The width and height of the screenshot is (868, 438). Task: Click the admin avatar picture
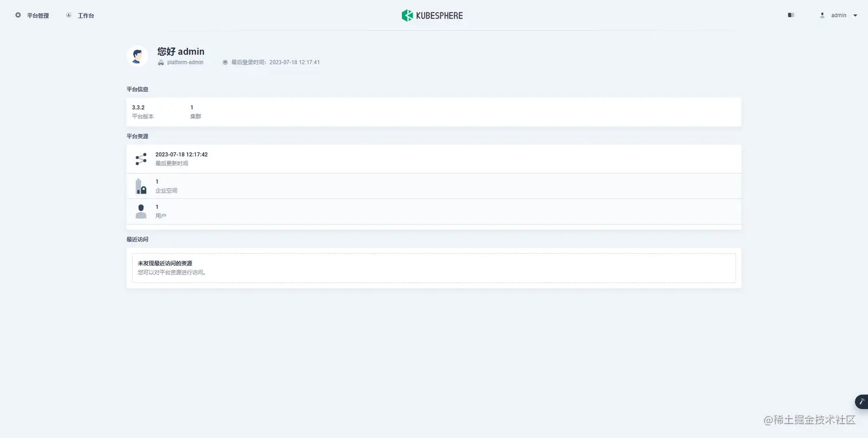coord(137,56)
